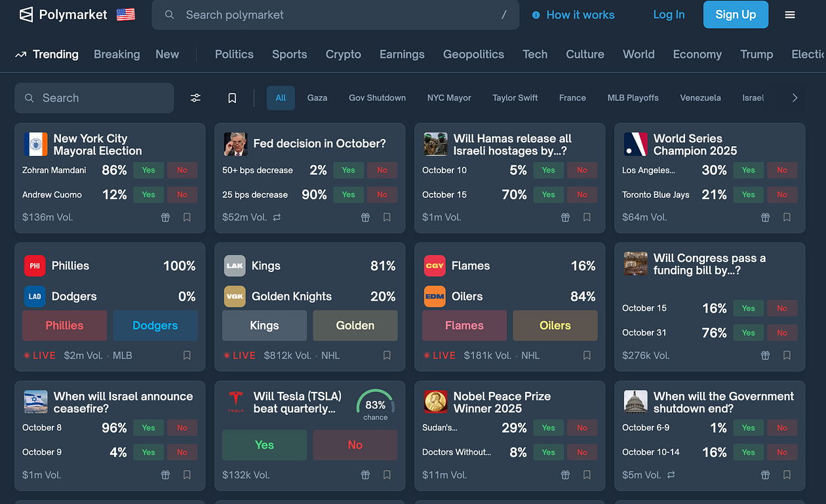The height and width of the screenshot is (504, 826).
Task: Select the MLB Playoffs topic chip
Action: pyautogui.click(x=633, y=98)
